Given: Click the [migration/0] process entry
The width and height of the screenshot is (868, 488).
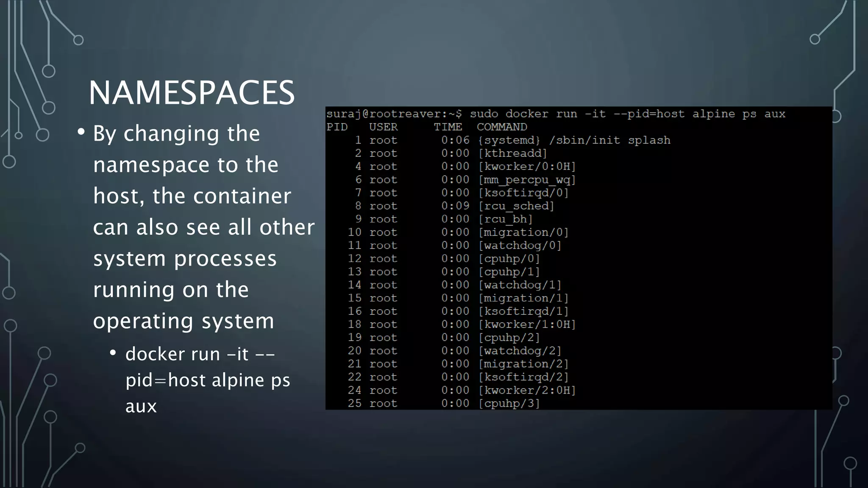Looking at the screenshot, I should click(523, 232).
